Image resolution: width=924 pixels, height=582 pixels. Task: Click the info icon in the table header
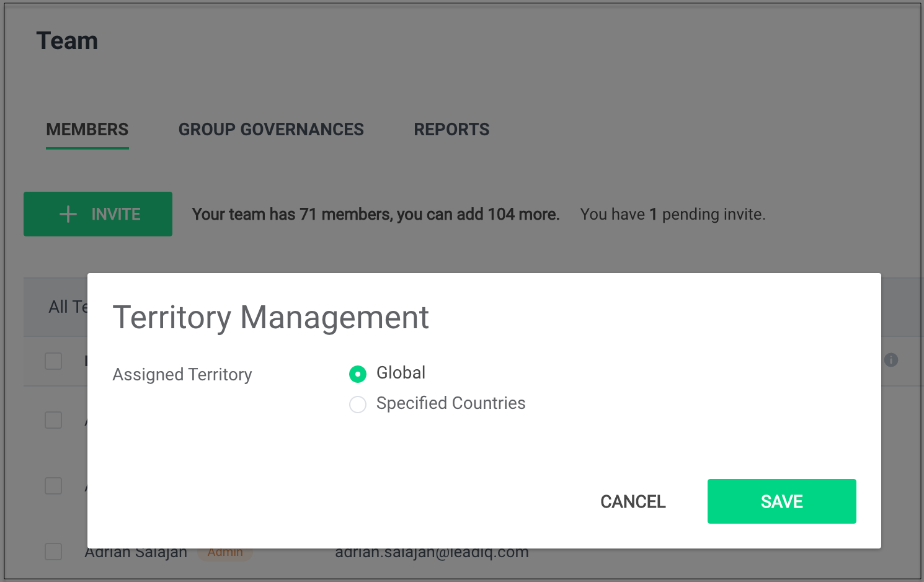891,360
